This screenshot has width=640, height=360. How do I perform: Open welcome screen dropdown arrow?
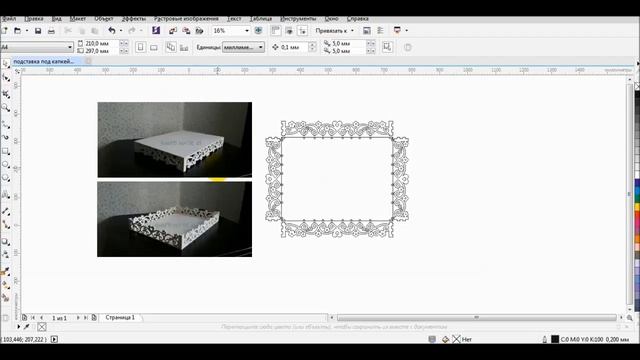click(x=407, y=31)
